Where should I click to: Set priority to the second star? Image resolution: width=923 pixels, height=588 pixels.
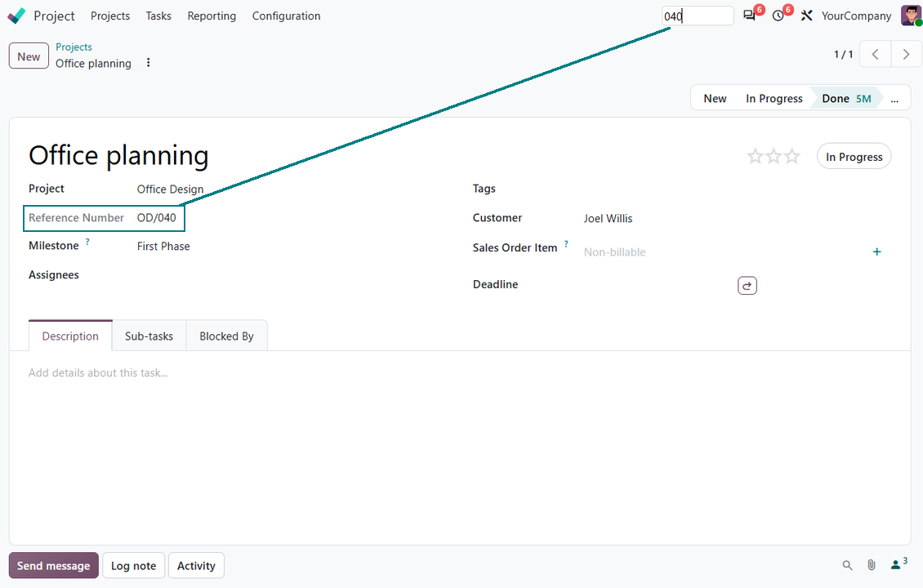(774, 157)
